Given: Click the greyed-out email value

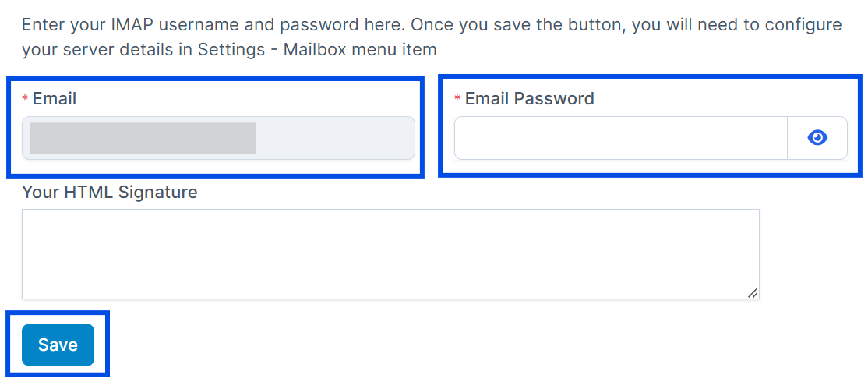Looking at the screenshot, I should click(x=143, y=139).
